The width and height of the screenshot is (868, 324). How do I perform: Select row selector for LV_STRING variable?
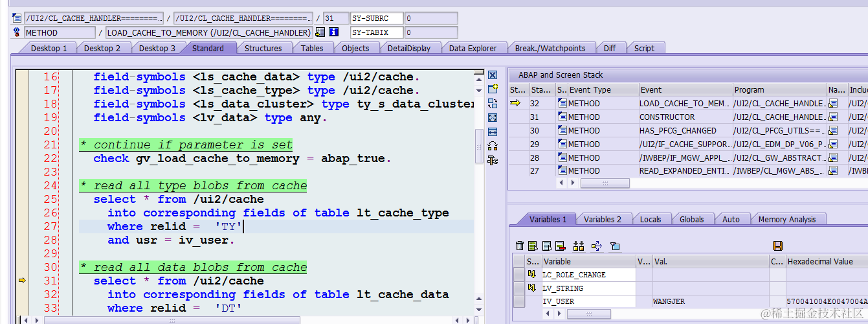[519, 288]
